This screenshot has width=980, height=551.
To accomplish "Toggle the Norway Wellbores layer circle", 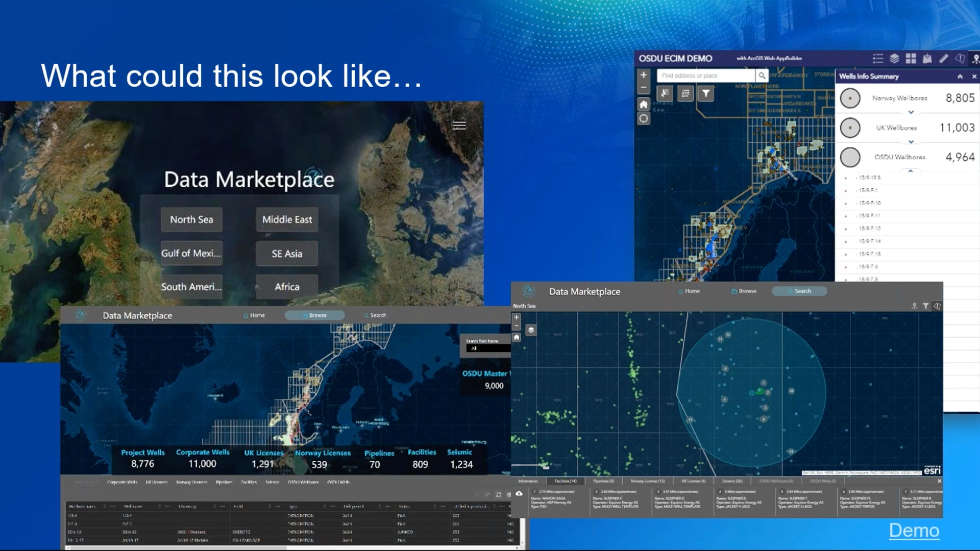I will pyautogui.click(x=850, y=98).
